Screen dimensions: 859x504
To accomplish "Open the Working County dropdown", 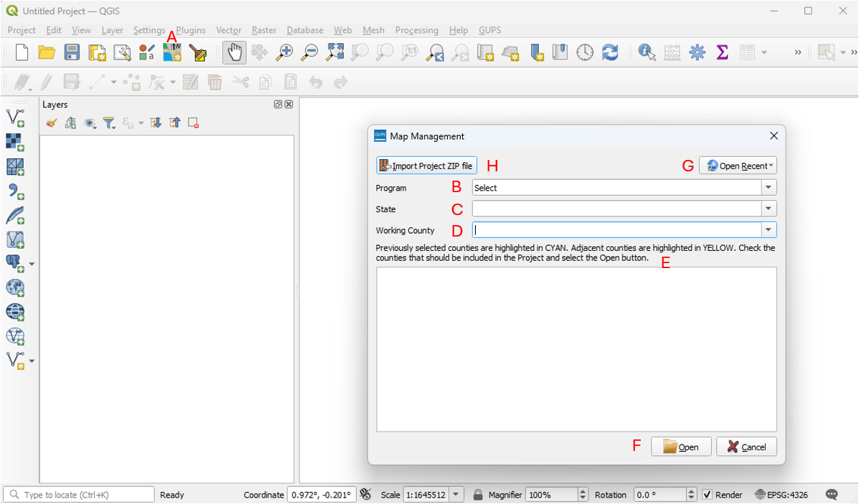I will (769, 230).
